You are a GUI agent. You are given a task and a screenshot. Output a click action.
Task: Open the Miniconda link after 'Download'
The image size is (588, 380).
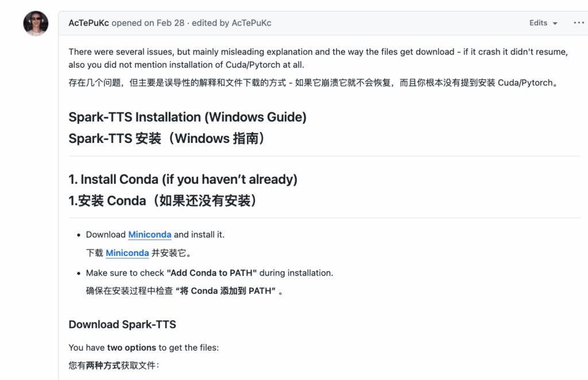tap(150, 235)
